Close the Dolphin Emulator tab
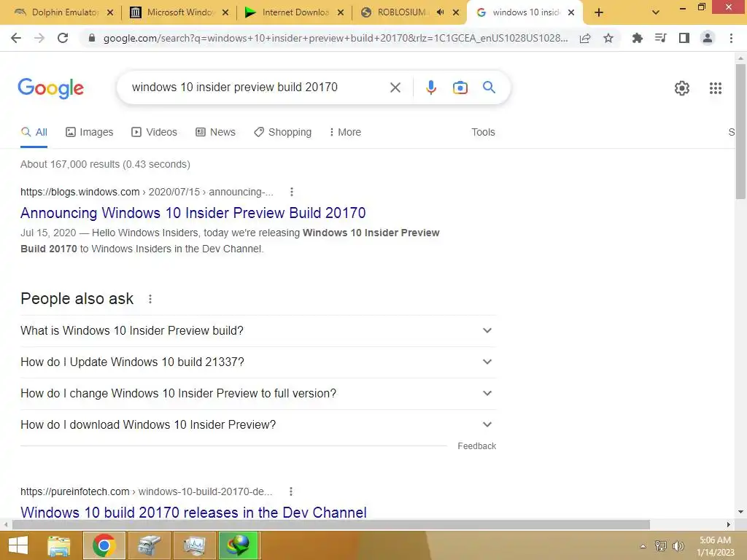747x560 pixels. click(110, 13)
